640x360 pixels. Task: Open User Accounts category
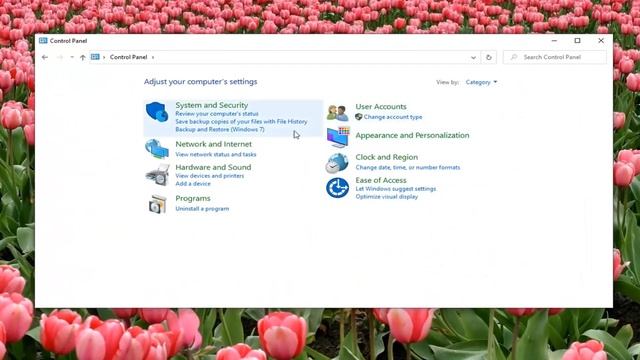[x=381, y=107]
